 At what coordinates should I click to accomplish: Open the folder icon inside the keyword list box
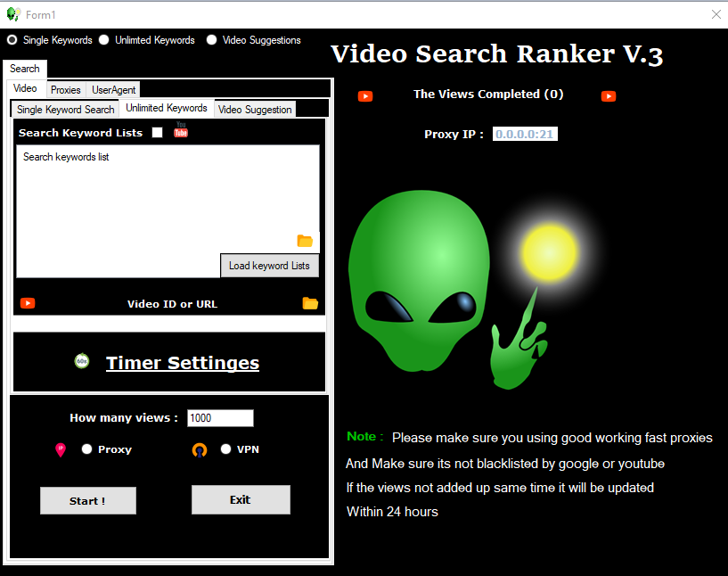[305, 241]
